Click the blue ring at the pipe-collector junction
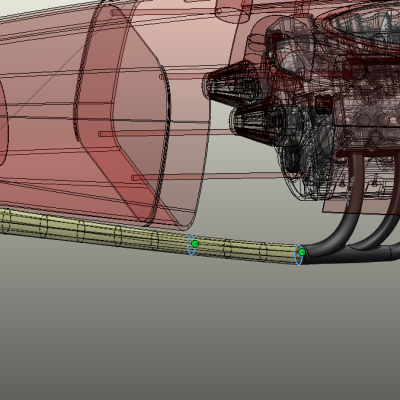The image size is (400, 400). (298, 255)
